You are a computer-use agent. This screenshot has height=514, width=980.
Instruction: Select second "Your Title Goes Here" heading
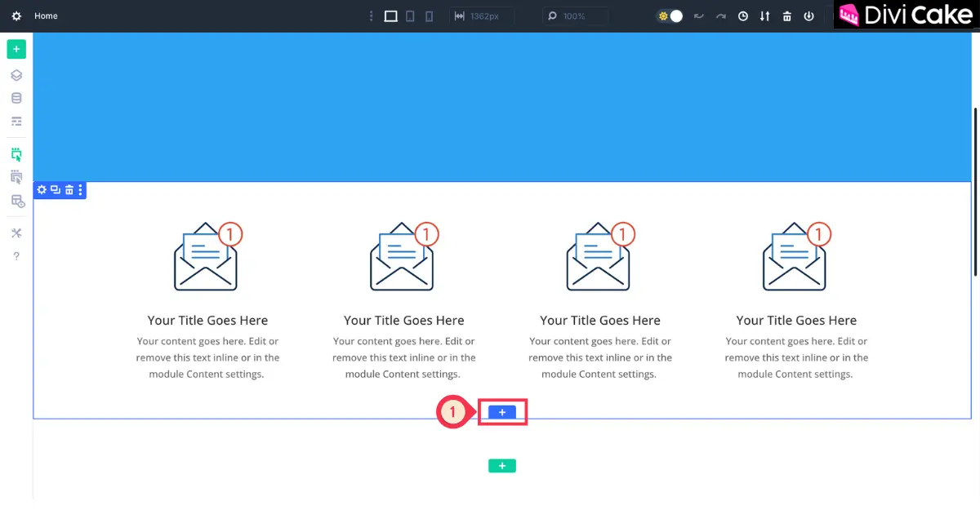click(404, 321)
